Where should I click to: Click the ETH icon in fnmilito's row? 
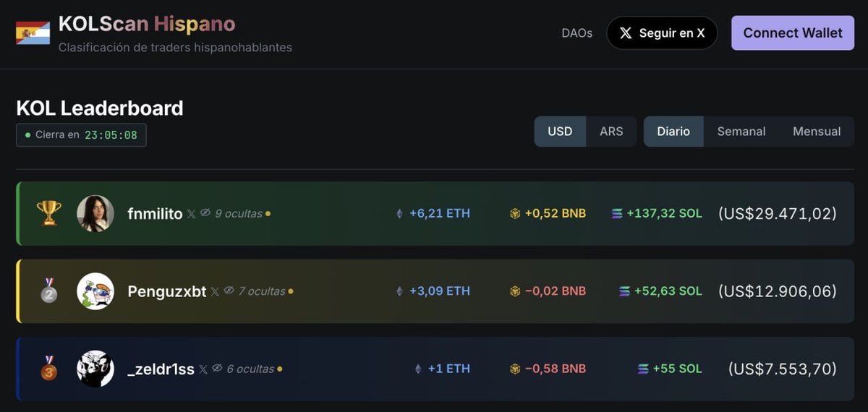coord(399,214)
